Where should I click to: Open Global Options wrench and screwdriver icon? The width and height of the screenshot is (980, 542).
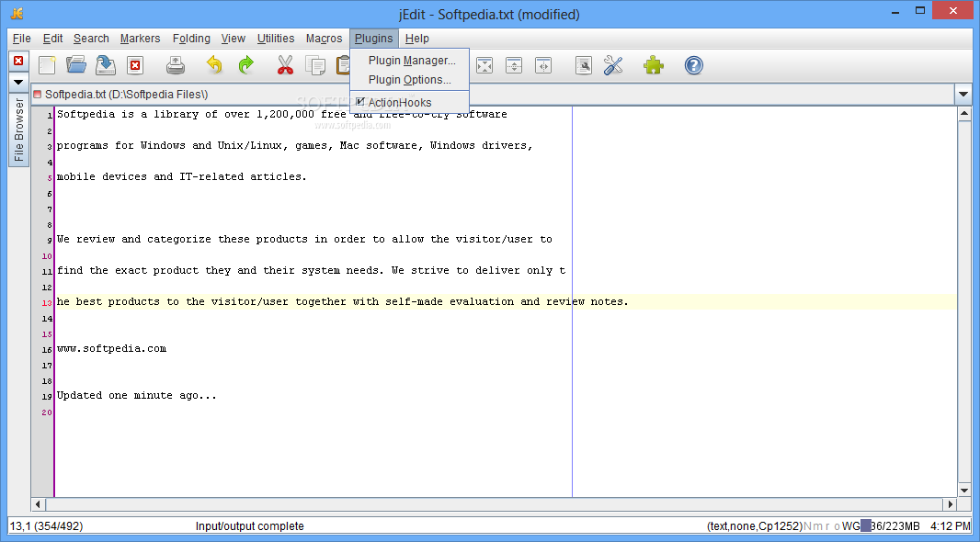613,65
